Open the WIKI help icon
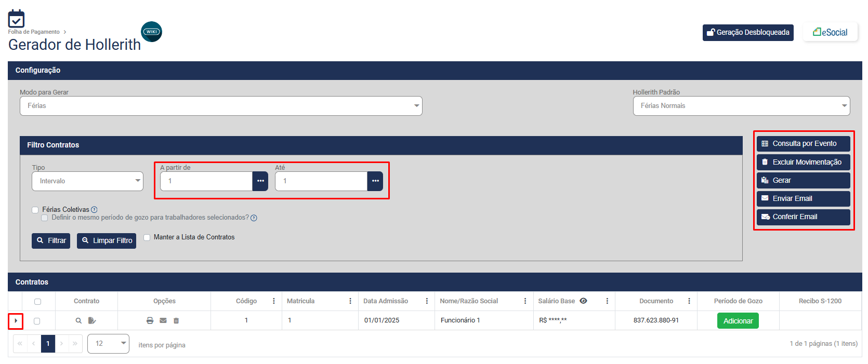This screenshot has height=364, width=868. (151, 32)
